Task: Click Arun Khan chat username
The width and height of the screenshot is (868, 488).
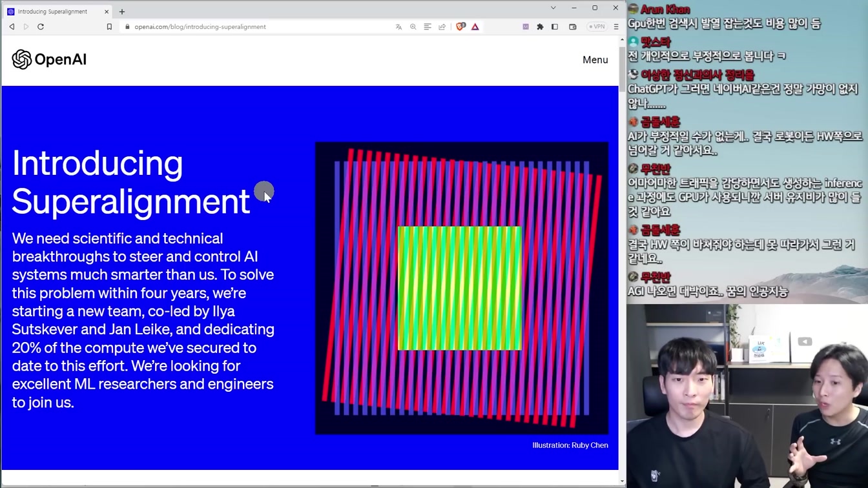Action: (x=665, y=9)
